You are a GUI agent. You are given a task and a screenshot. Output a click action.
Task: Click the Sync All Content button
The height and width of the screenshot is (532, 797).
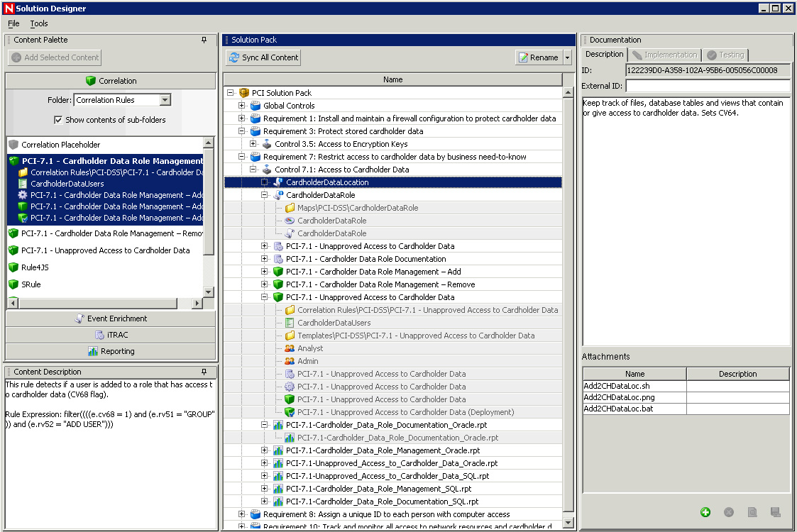tap(263, 57)
